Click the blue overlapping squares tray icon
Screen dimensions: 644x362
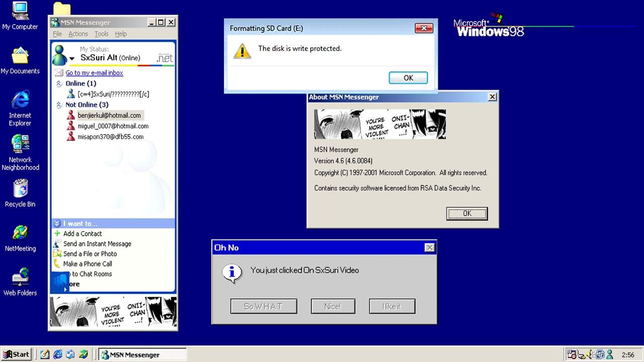pyautogui.click(x=601, y=354)
